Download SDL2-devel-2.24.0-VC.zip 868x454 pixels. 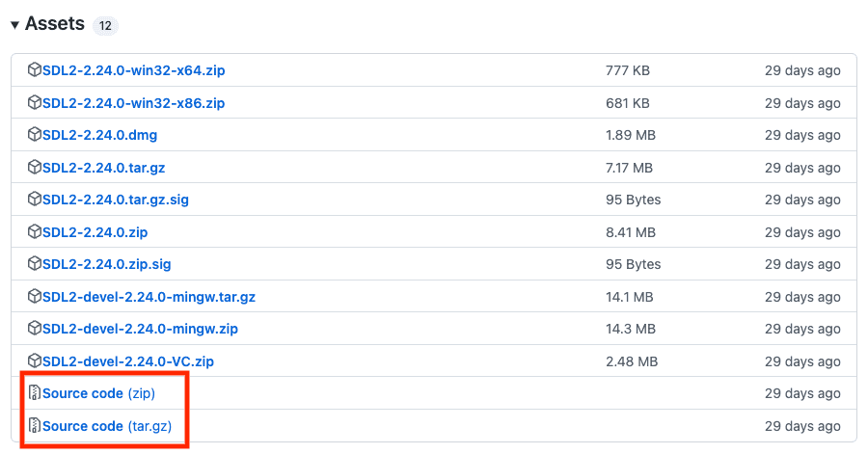127,361
